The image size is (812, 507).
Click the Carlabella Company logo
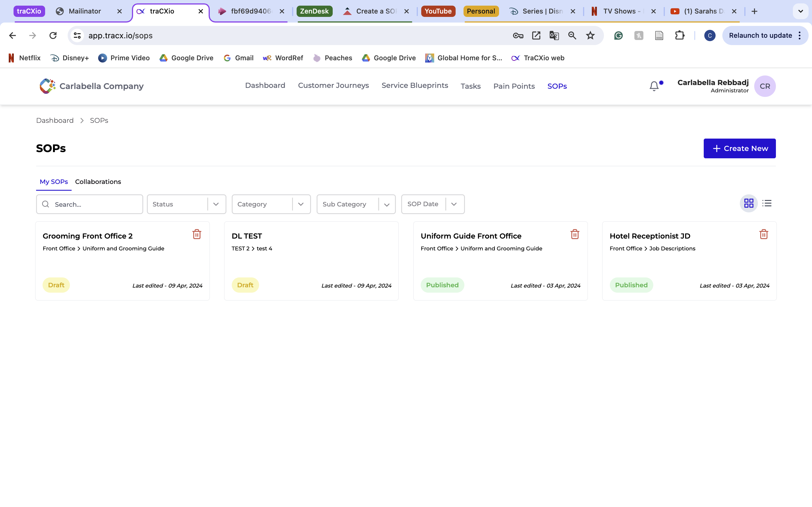point(47,86)
